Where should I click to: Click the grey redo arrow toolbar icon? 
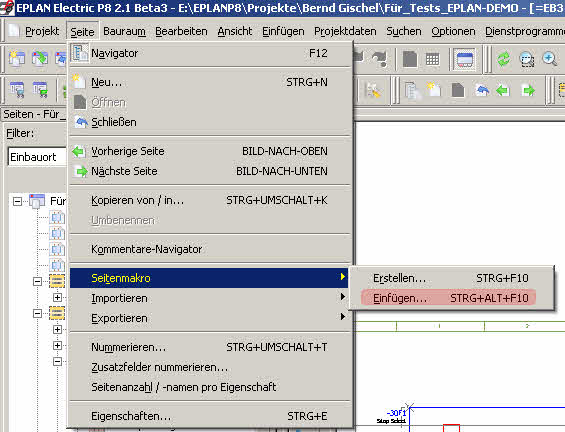point(380,58)
